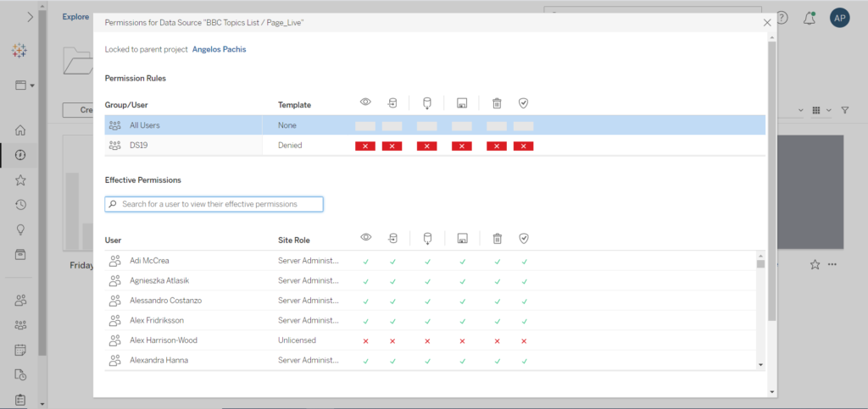Click the effective permissions user search field
868x409 pixels.
coord(214,204)
